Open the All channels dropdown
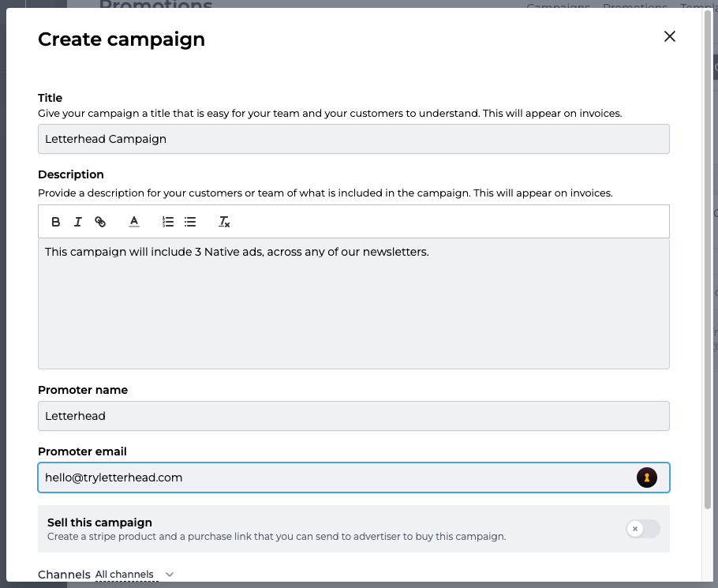718x588 pixels. click(x=134, y=575)
